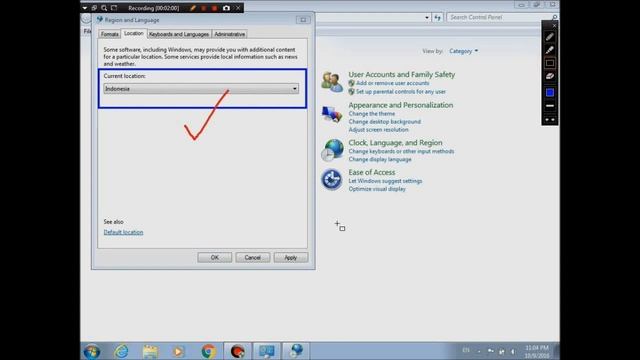640x360 pixels.
Task: Open Windows Media Player from taskbar
Action: (178, 351)
